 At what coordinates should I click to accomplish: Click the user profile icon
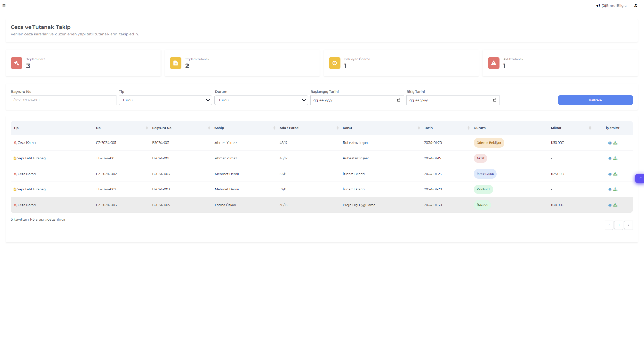click(635, 6)
